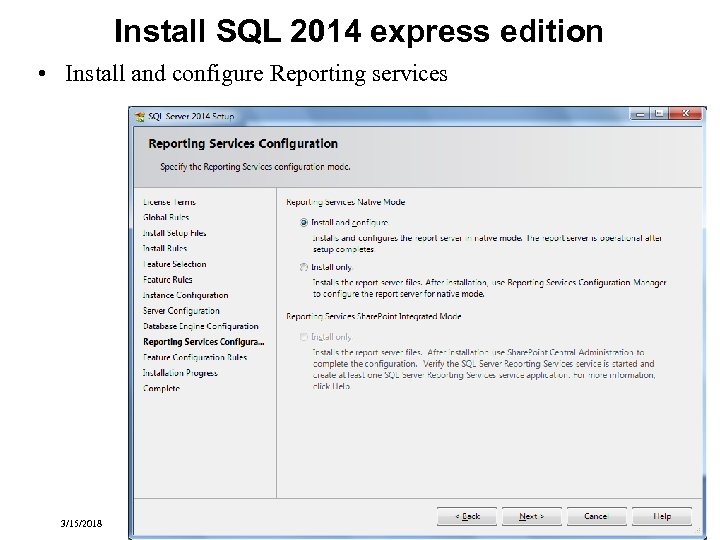The height and width of the screenshot is (540, 720).
Task: Select the Feature Configuration Rules step
Action: pos(195,357)
